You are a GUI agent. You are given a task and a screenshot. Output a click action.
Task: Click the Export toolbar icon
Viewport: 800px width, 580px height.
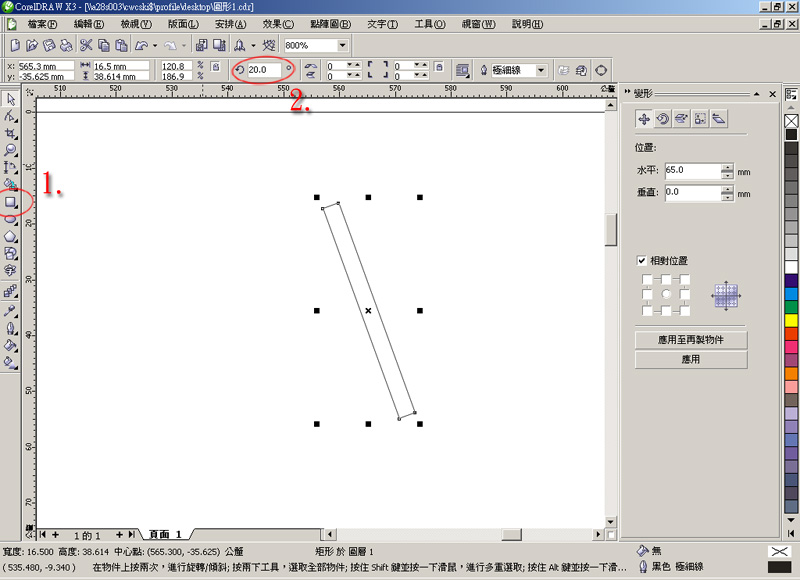point(219,45)
